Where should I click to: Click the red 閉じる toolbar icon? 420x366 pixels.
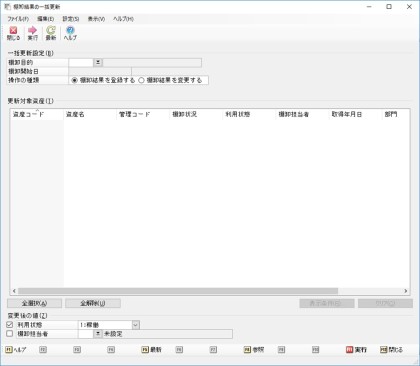(x=13, y=33)
